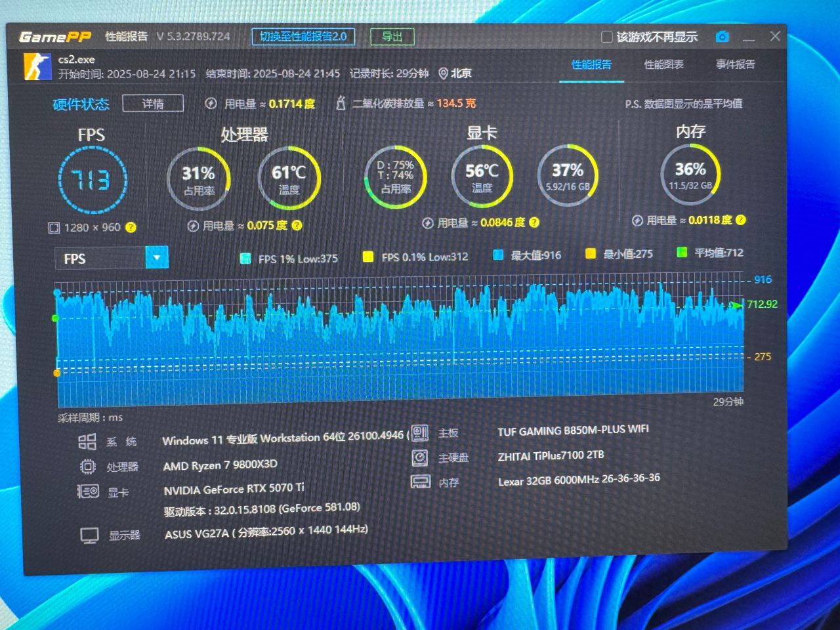Switch to the 性能报告 tab
Viewport: 840px width, 630px height.
591,64
